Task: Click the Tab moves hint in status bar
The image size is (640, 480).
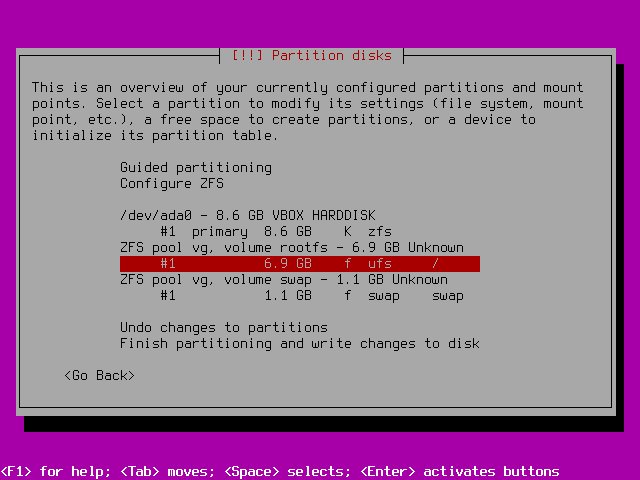Action: [168, 471]
